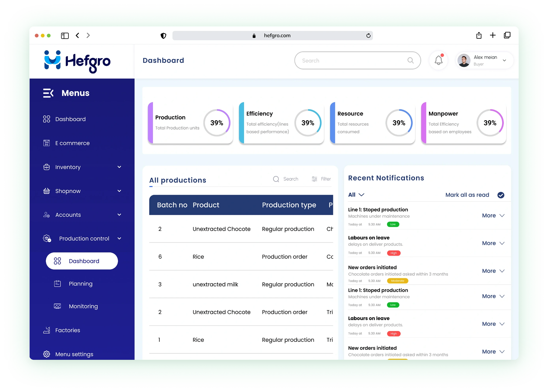Reload the page with refresh icon
This screenshot has height=392, width=548.
pyautogui.click(x=368, y=36)
